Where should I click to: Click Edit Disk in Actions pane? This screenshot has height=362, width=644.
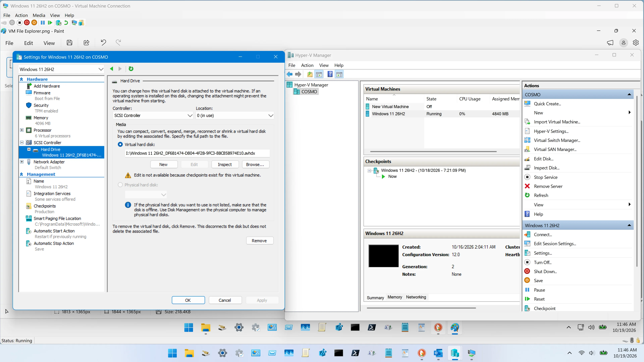point(544,159)
